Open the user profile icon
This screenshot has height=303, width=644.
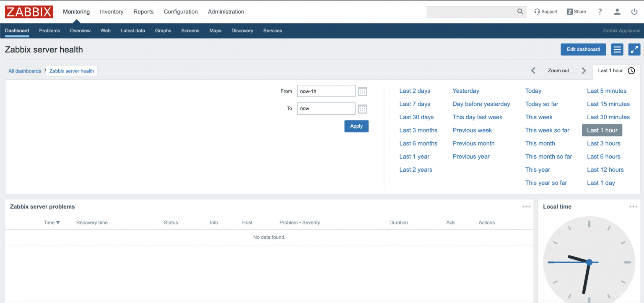pos(617,12)
